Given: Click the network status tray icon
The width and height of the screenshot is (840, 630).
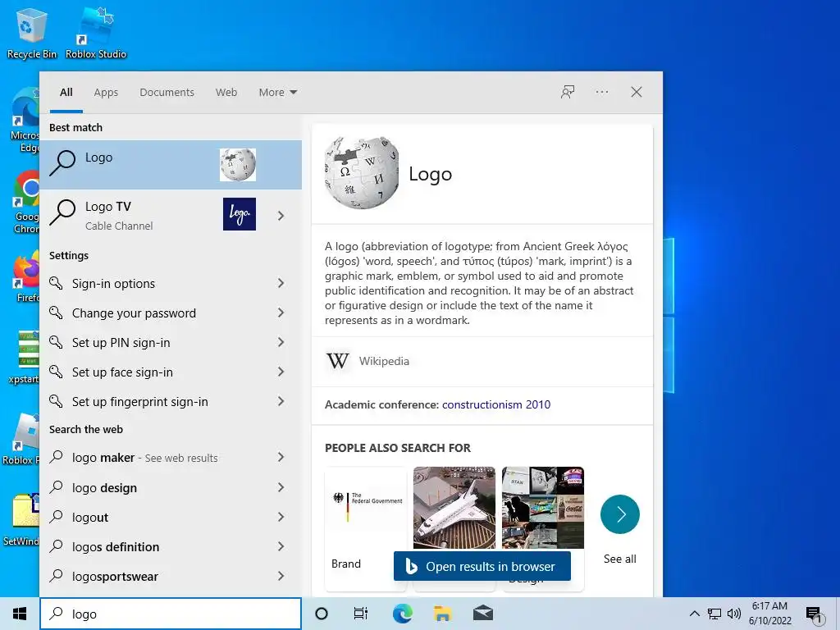Looking at the screenshot, I should [x=714, y=614].
